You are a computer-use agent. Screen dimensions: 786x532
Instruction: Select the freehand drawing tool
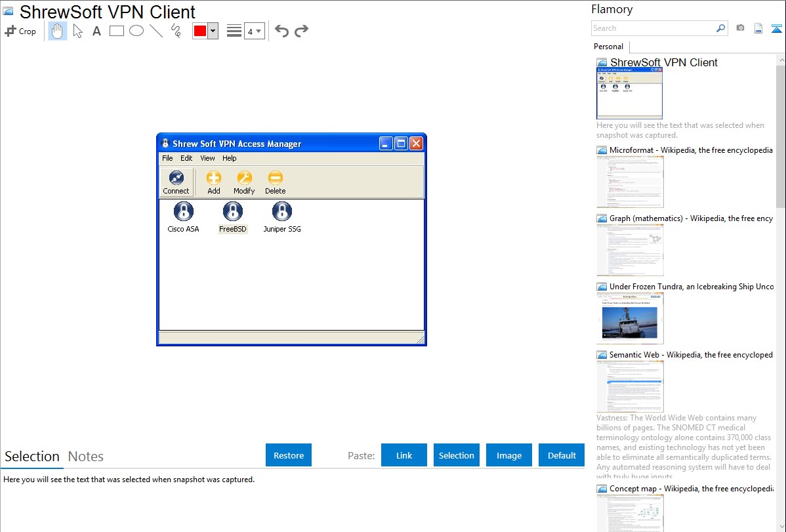(x=176, y=31)
